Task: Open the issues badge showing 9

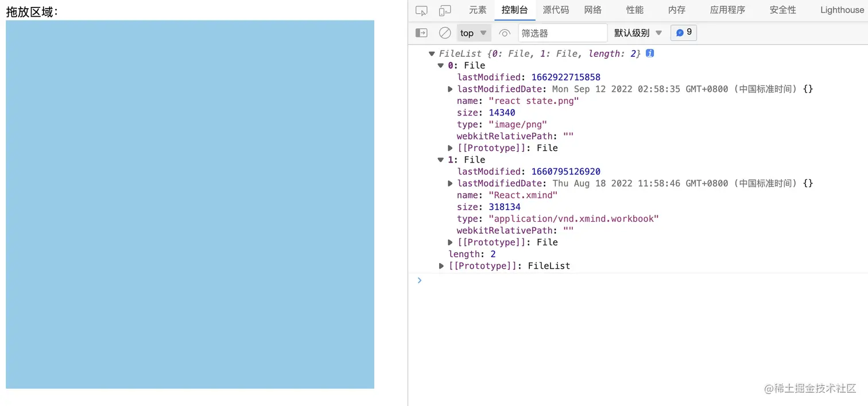Action: 683,33
